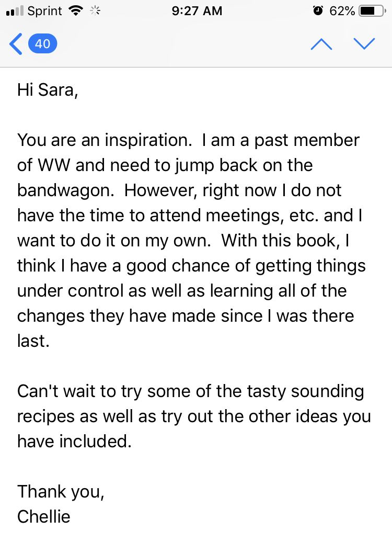The width and height of the screenshot is (392, 542).
Task: Tap the "Thank you," sign-off line
Action: pyautogui.click(x=61, y=492)
